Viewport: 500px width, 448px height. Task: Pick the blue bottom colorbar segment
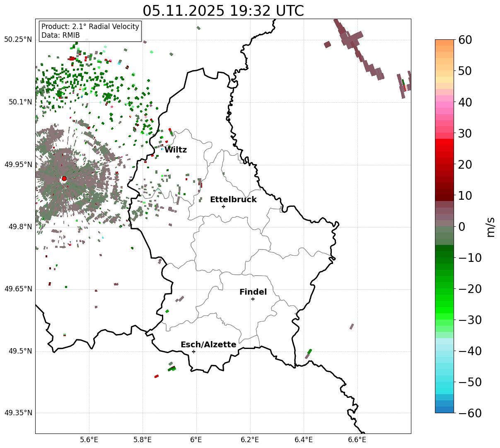pos(444,409)
